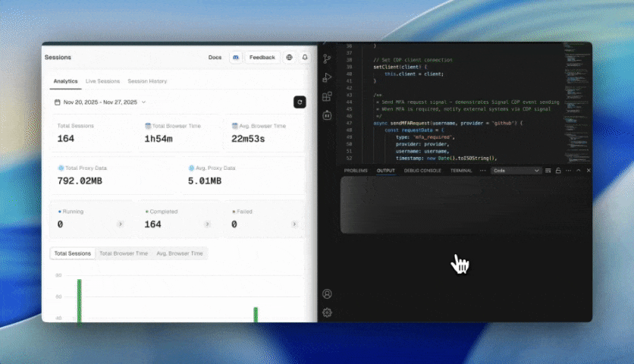
Task: Click the dark refresh button in Analytics
Action: coord(300,102)
